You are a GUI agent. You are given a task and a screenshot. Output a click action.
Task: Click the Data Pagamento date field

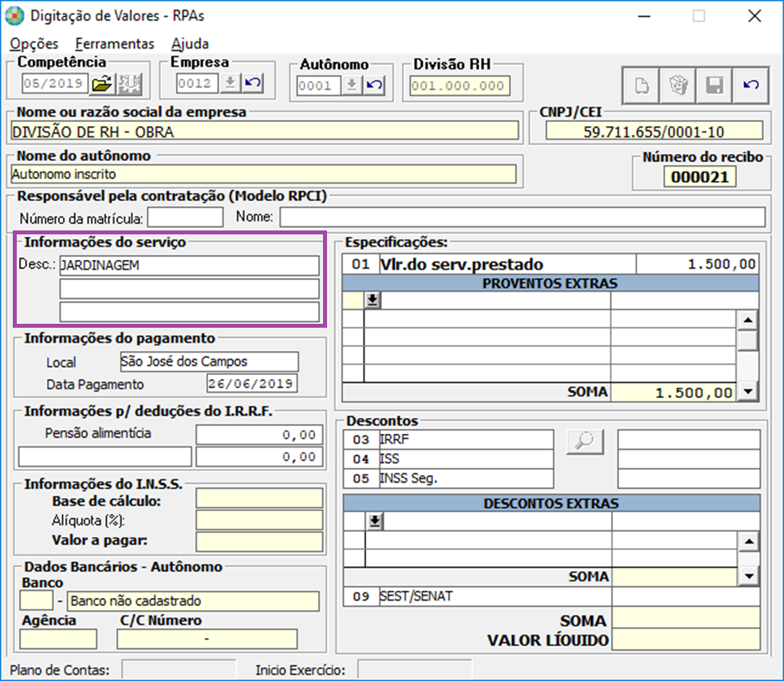(x=250, y=384)
